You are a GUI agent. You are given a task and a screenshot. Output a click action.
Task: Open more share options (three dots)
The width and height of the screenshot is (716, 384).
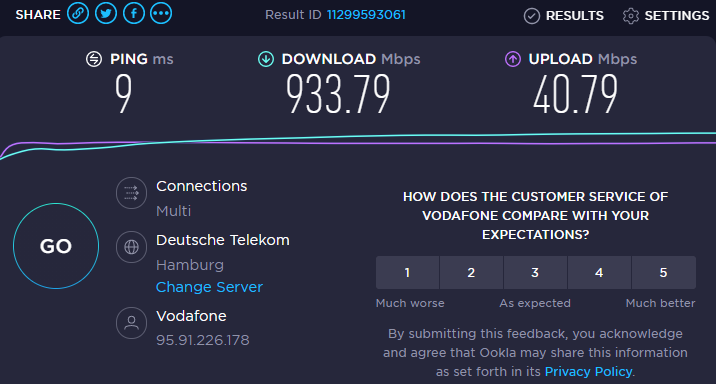tap(161, 14)
